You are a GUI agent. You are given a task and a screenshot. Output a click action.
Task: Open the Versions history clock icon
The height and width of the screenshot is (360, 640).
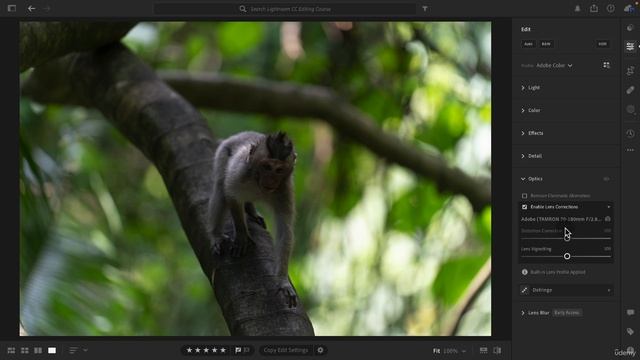point(630,133)
